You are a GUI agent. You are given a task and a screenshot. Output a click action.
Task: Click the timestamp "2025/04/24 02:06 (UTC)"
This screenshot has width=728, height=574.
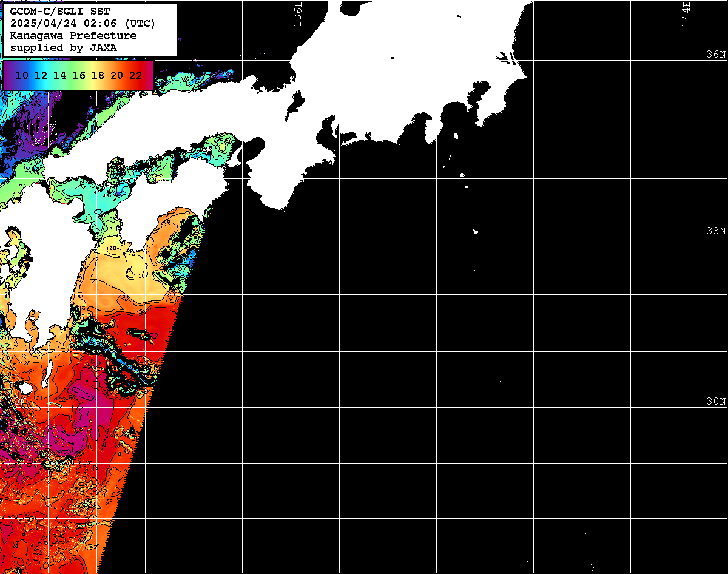[83, 24]
